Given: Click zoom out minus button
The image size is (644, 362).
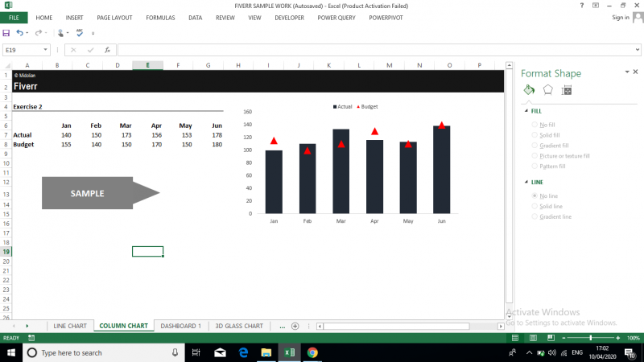Looking at the screenshot, I should click(564, 338).
